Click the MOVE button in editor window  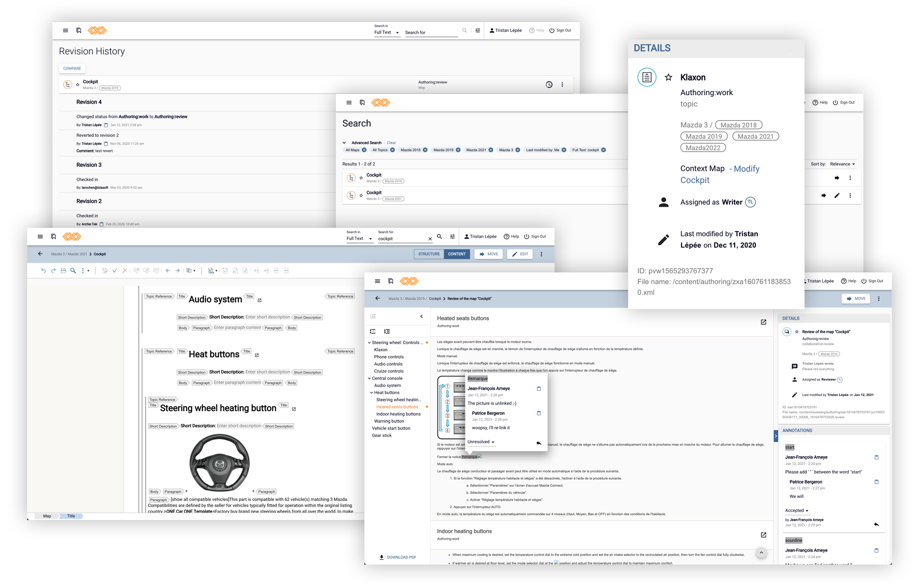pos(489,254)
